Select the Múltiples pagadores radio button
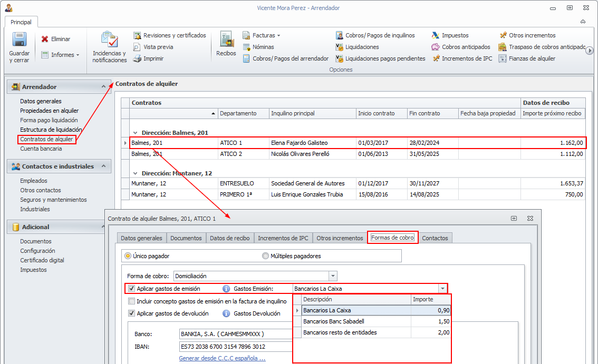Image resolution: width=598 pixels, height=364 pixels. click(x=265, y=256)
